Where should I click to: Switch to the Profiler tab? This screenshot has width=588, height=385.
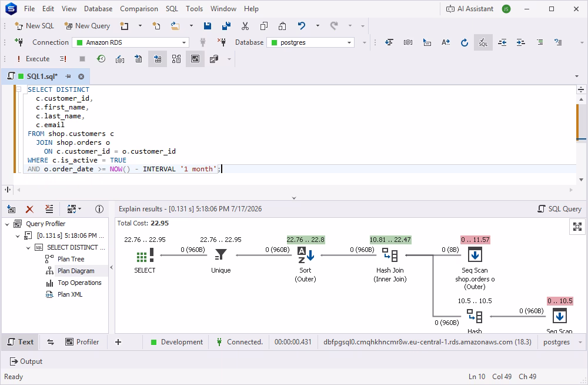point(82,342)
